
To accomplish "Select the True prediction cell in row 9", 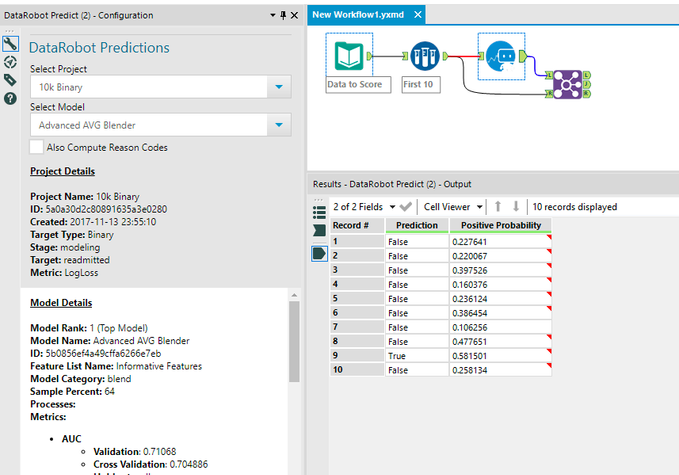I will (x=417, y=356).
